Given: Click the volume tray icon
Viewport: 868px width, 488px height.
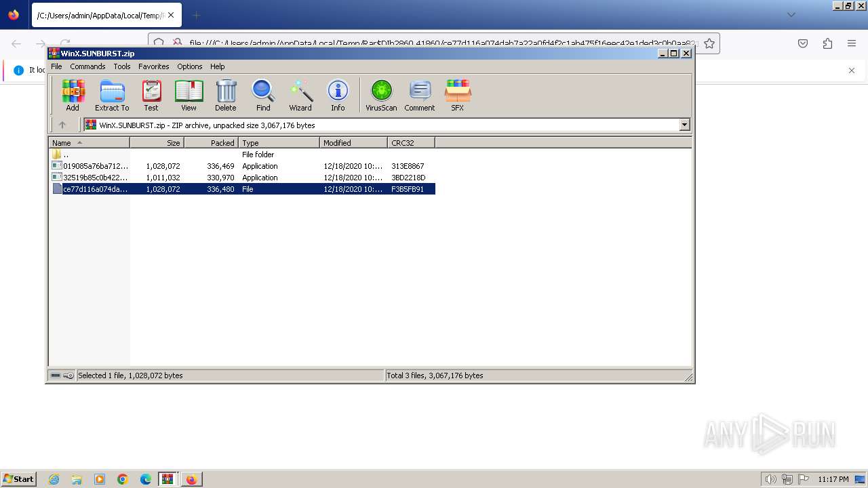Looking at the screenshot, I should (x=771, y=479).
